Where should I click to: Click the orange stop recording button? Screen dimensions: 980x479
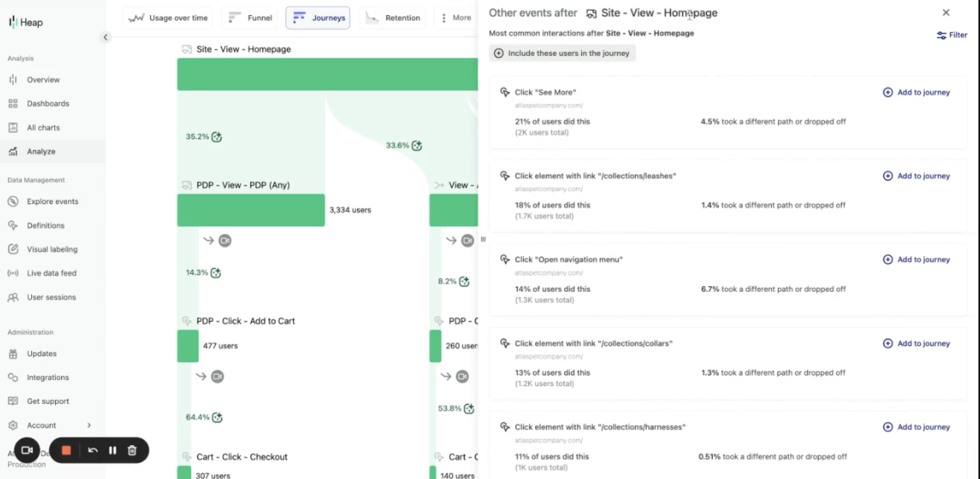pyautogui.click(x=66, y=451)
